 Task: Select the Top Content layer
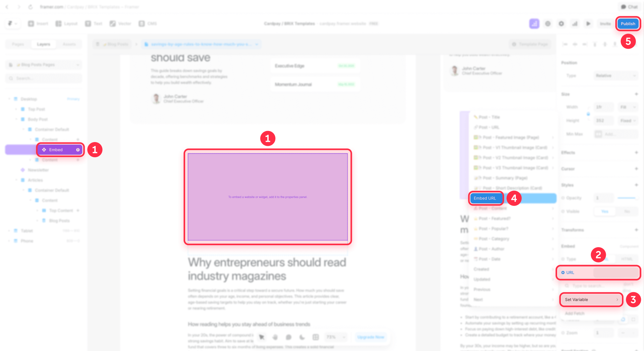(x=61, y=211)
